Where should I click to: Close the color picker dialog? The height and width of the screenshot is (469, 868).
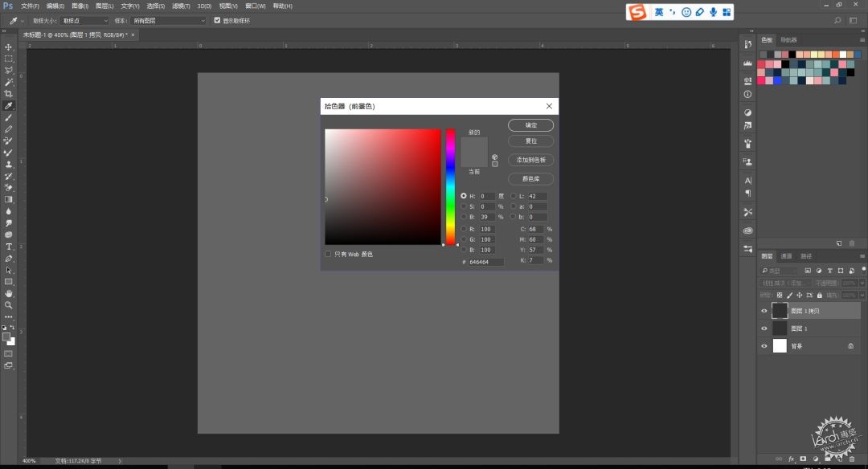pos(549,106)
